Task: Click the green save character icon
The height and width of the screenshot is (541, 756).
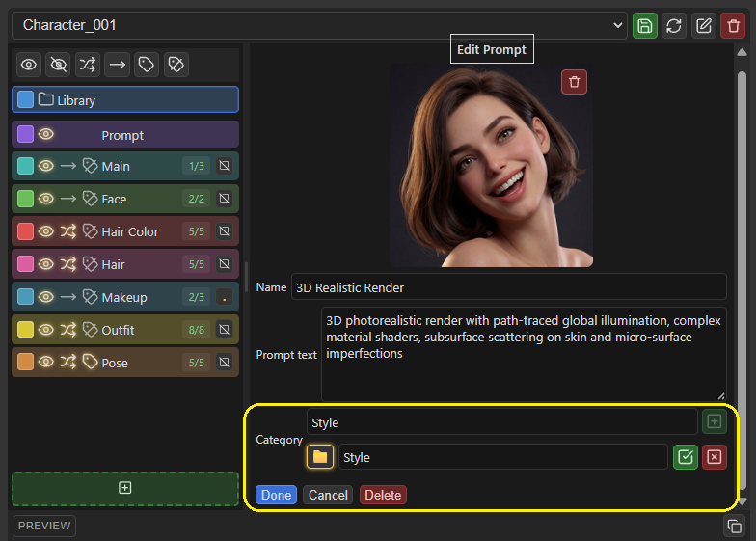Action: [644, 25]
